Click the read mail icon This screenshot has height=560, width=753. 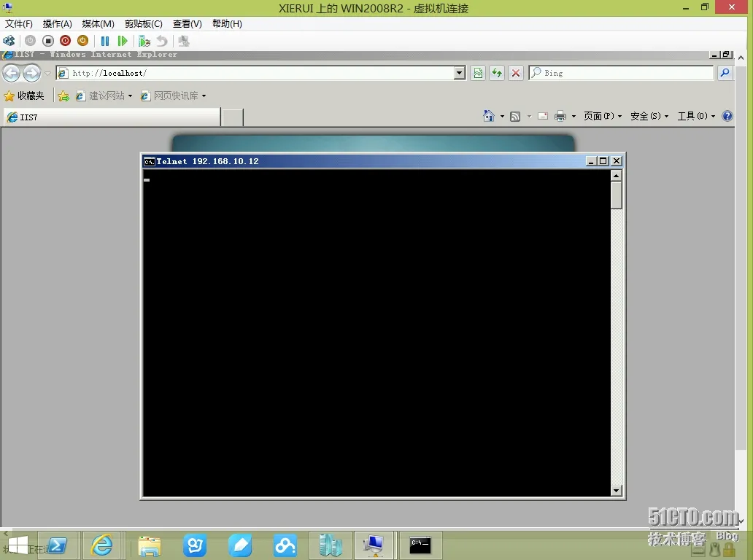click(543, 116)
